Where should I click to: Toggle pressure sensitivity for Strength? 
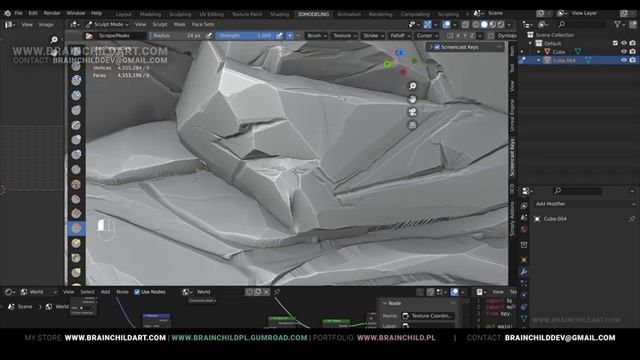(x=280, y=36)
